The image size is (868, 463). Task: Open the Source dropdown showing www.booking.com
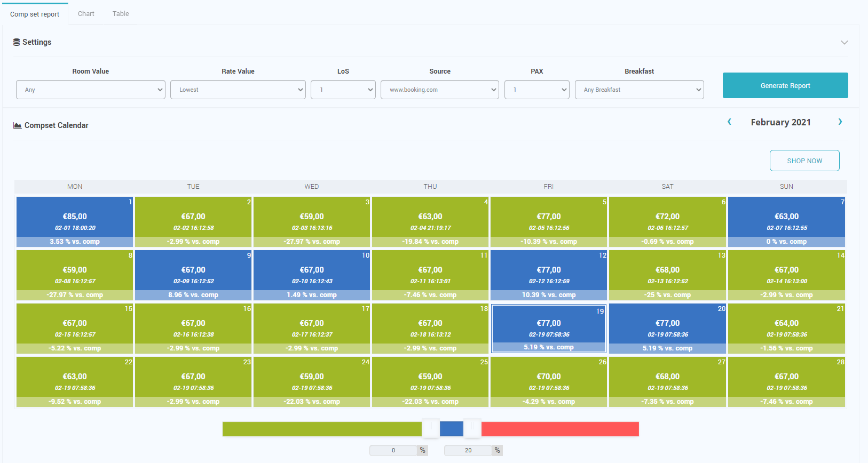click(439, 90)
